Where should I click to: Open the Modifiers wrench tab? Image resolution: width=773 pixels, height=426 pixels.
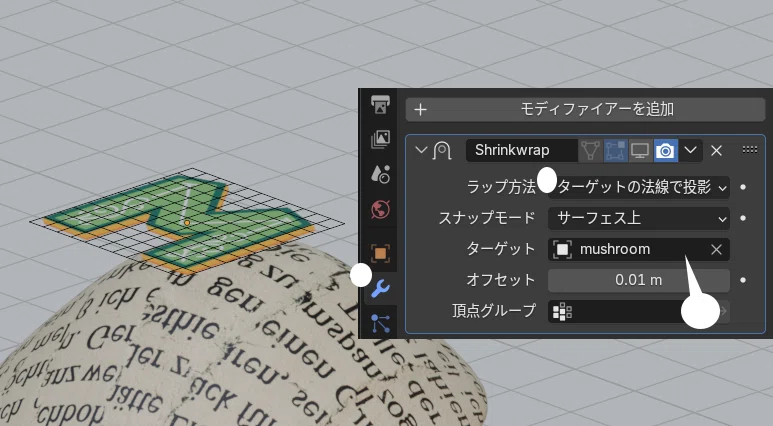tap(380, 288)
